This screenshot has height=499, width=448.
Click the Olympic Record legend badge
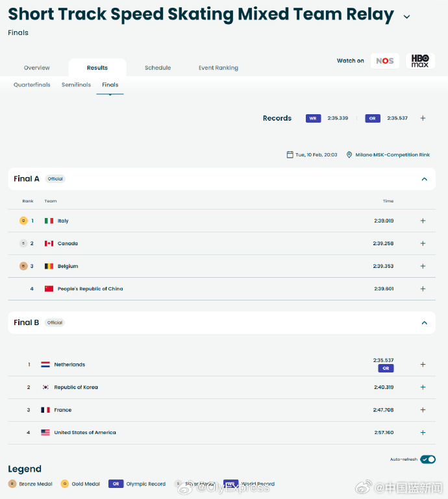click(x=116, y=483)
